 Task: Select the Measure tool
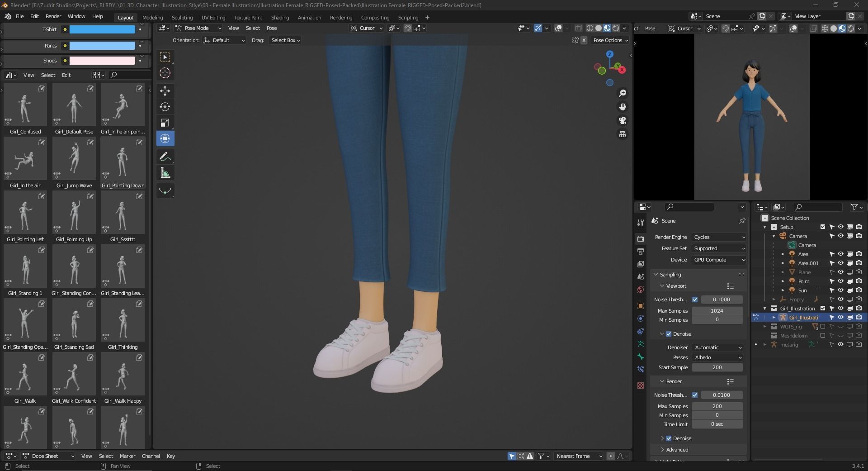click(x=165, y=173)
